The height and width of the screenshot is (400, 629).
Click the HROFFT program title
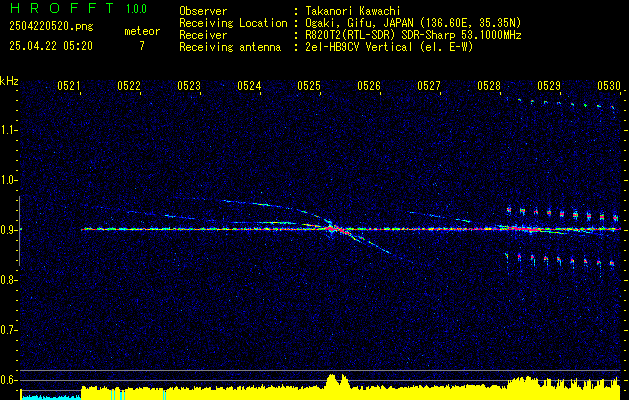[x=62, y=8]
